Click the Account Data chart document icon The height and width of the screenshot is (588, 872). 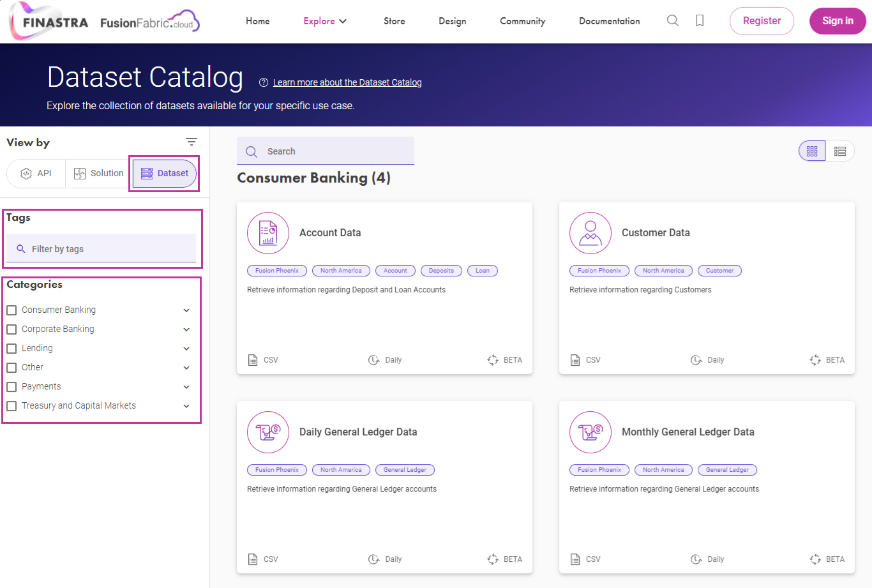click(268, 233)
